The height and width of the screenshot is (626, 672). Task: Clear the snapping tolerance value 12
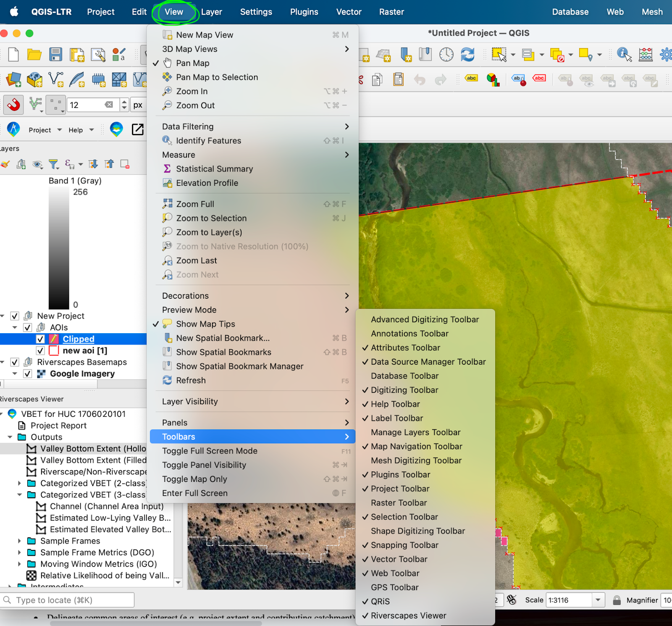coord(109,105)
